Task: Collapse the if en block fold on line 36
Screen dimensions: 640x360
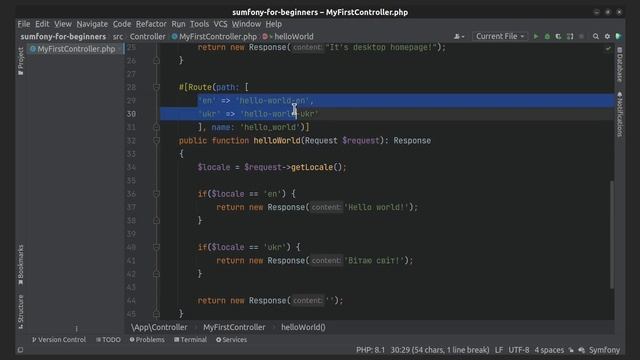Action: (156, 194)
